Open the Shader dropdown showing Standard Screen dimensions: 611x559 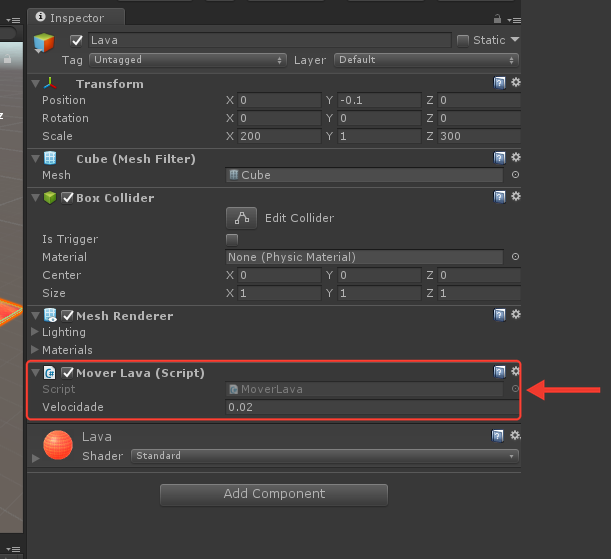tap(325, 456)
